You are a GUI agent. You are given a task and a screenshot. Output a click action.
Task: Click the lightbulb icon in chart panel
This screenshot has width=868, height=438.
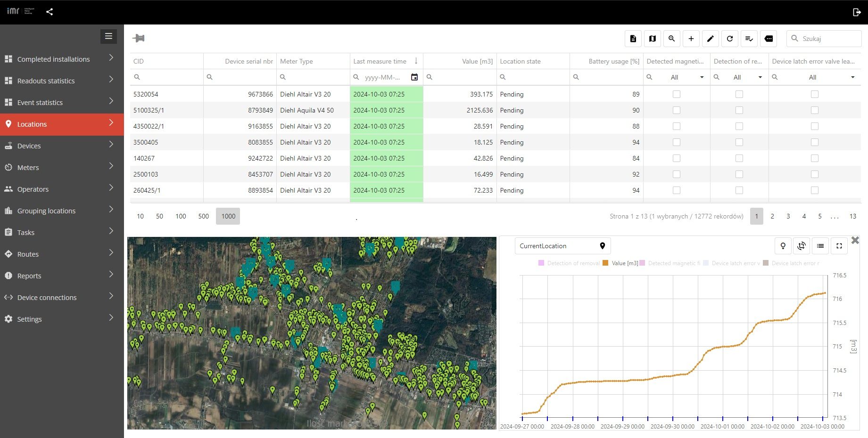[x=783, y=246]
